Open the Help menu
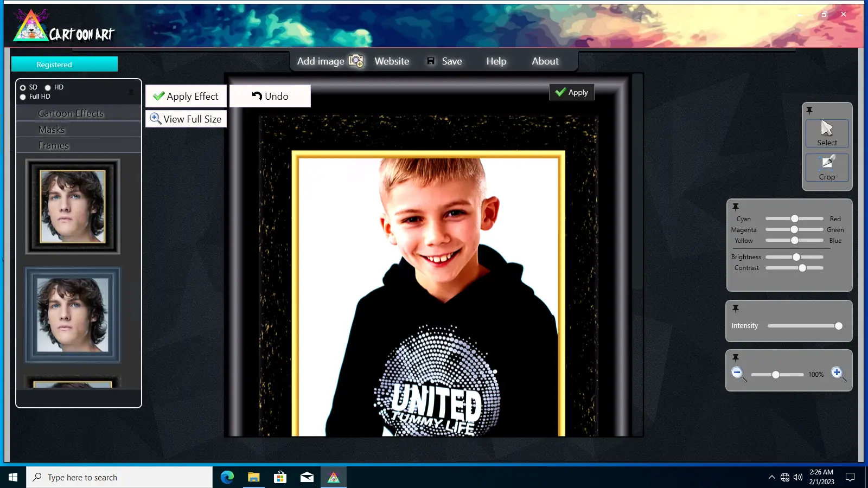Viewport: 868px width, 488px height. (x=496, y=61)
